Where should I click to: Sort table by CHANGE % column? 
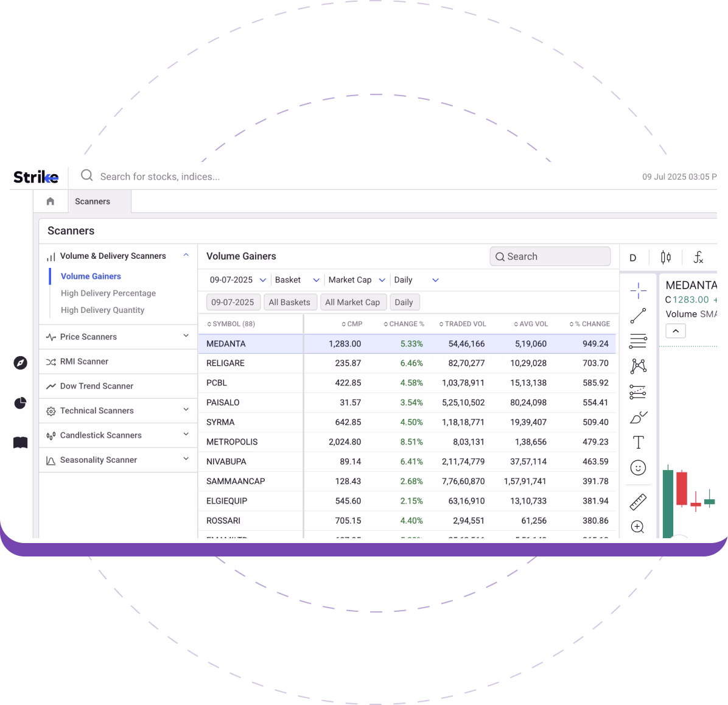(404, 324)
